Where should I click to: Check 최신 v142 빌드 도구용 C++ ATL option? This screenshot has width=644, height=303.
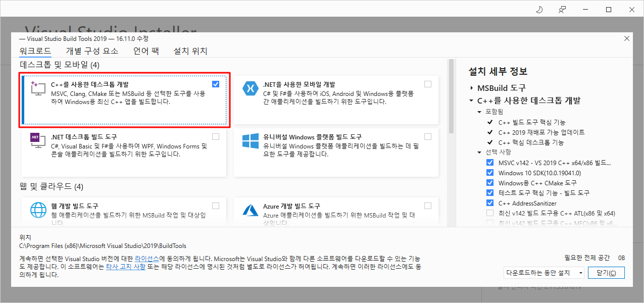489,213
